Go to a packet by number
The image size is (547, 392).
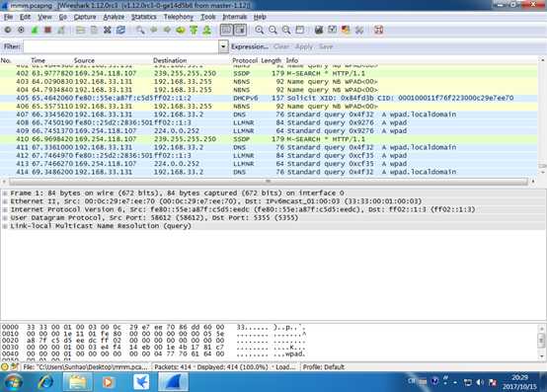pos(181,30)
